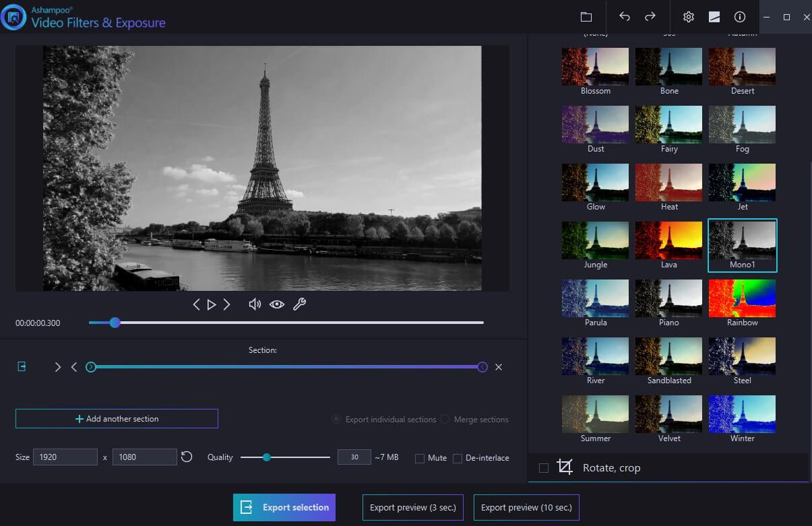812x526 pixels.
Task: Step forward one frame with right chevron
Action: [228, 304]
